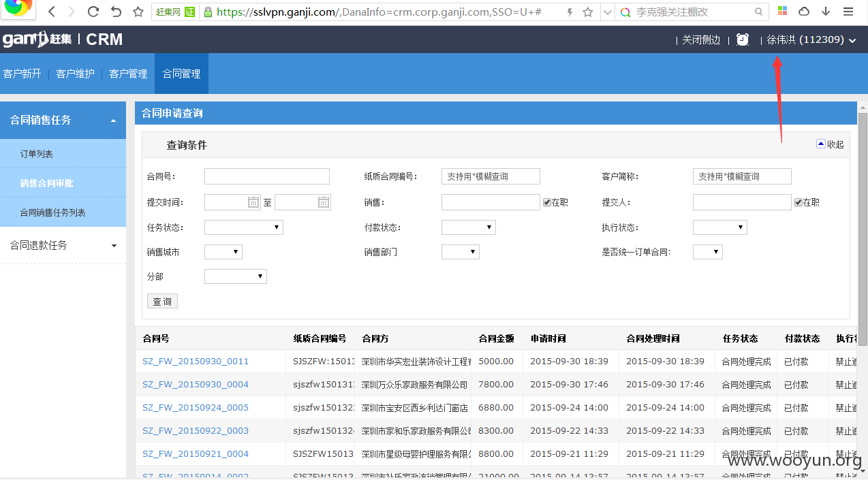This screenshot has width=868, height=480.
Task: Open the 付款状态 dropdown
Action: pos(469,227)
